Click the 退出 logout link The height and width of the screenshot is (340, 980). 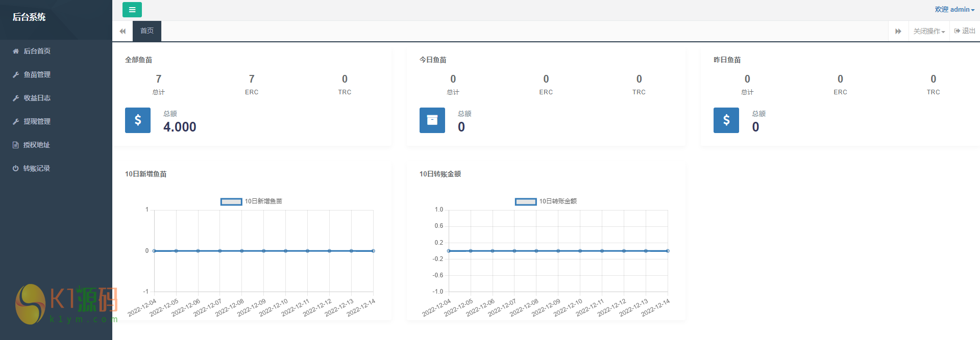click(965, 31)
